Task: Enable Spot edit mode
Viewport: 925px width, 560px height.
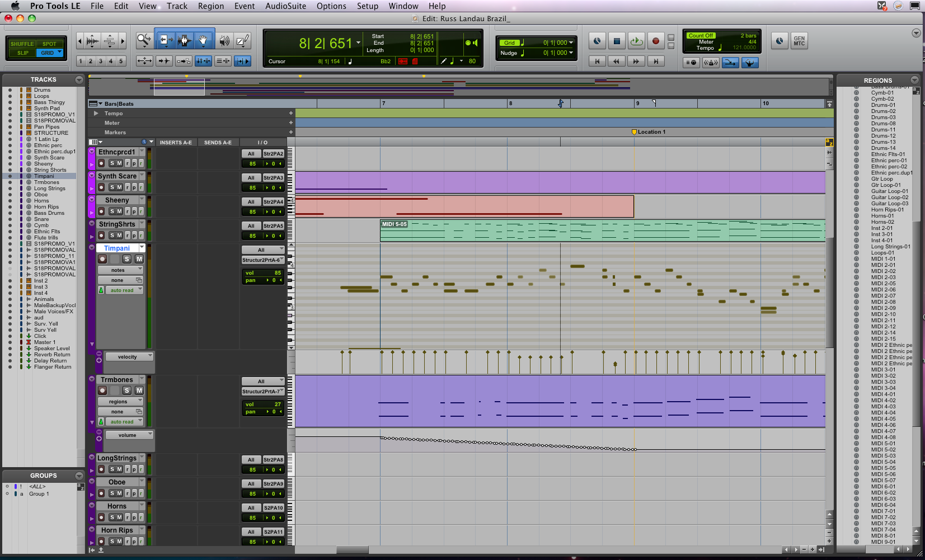Action: [50, 44]
